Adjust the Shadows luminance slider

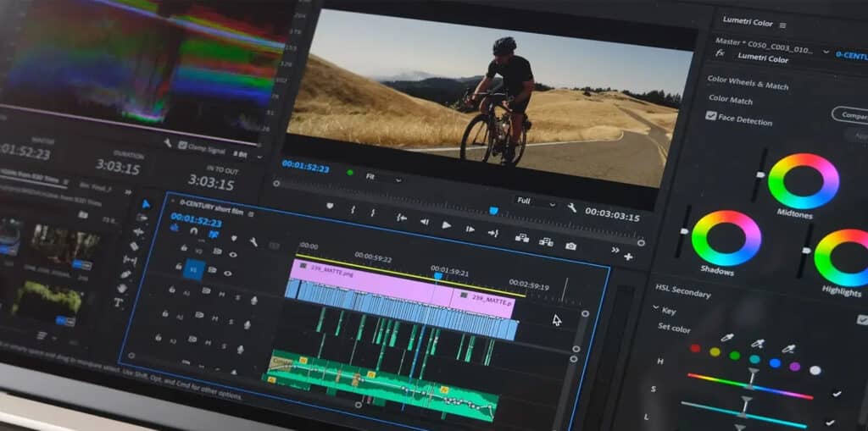coord(685,231)
